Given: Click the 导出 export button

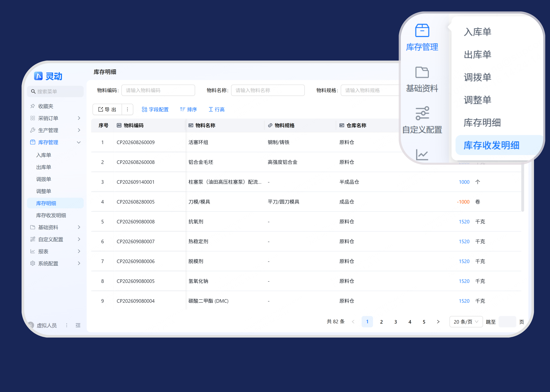Looking at the screenshot, I should point(107,109).
